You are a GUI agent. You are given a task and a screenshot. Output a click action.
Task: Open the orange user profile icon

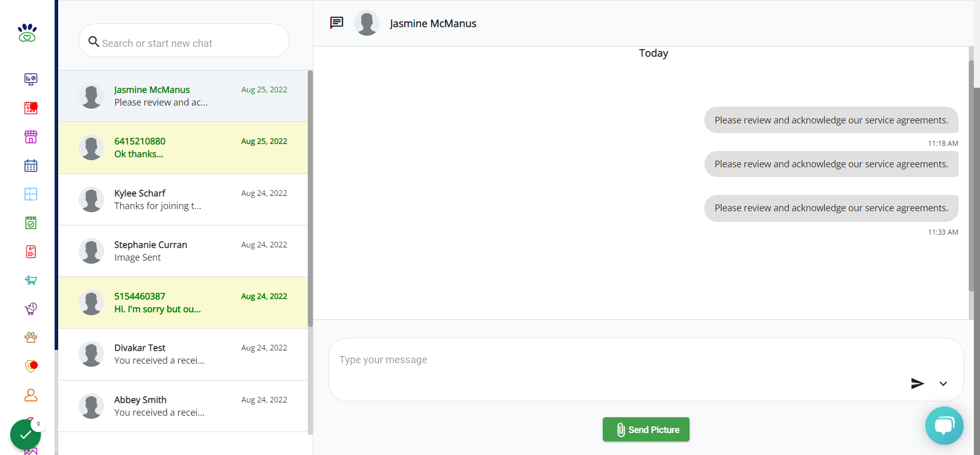31,395
